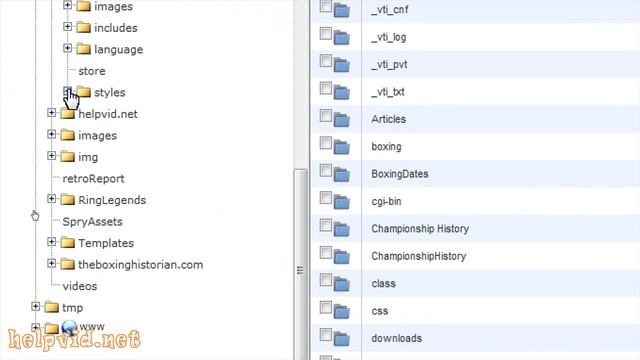Open the Championship History folder name
The height and width of the screenshot is (360, 640).
point(420,229)
